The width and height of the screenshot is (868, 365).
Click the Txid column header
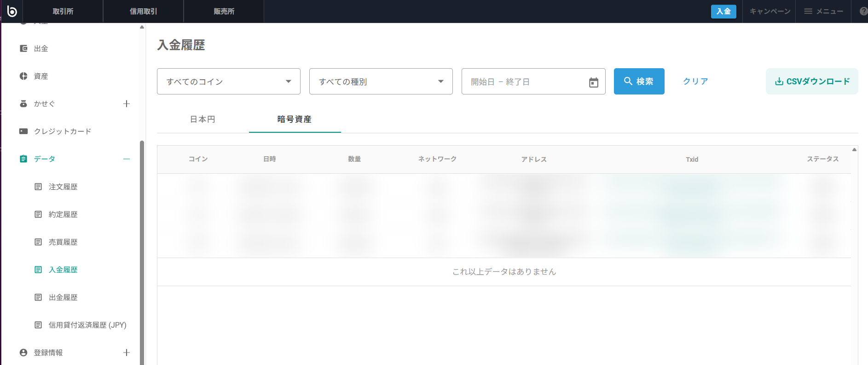pos(692,159)
